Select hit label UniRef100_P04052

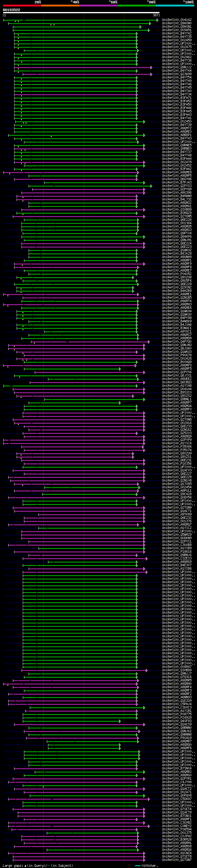click(x=177, y=274)
